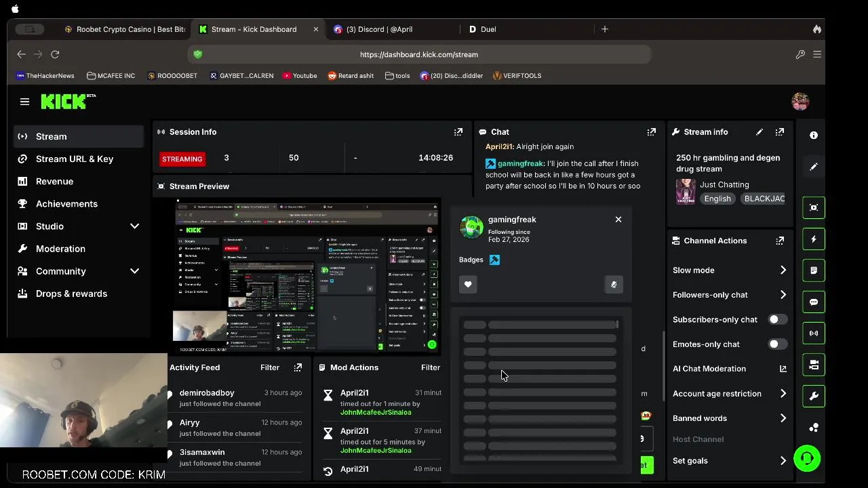Click the three-dots icon in the right toolbar

[814, 428]
